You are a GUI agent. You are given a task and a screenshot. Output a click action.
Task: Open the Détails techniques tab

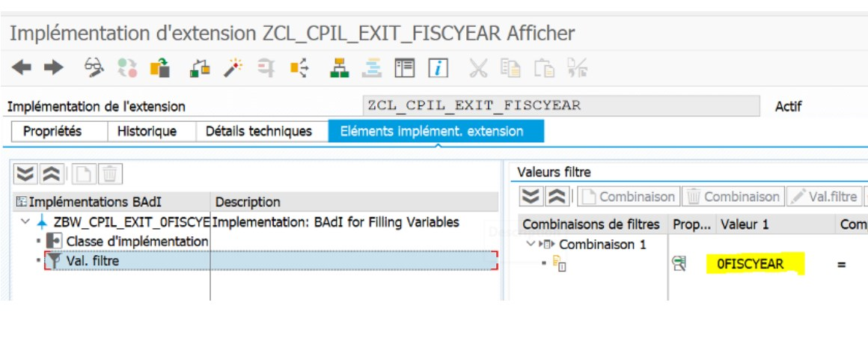tap(258, 132)
